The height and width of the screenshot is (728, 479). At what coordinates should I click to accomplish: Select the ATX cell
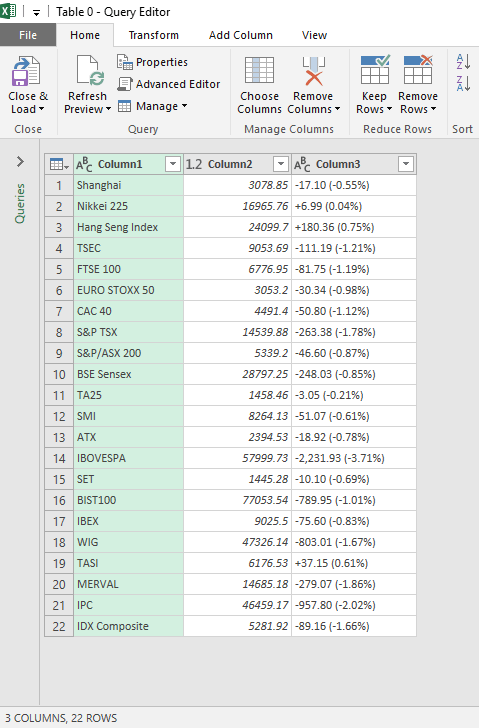128,437
